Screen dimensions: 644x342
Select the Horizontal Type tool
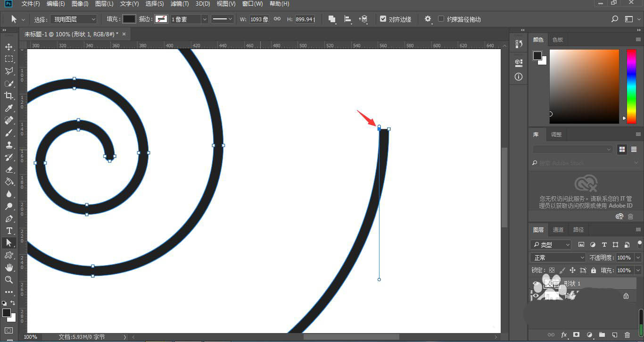pyautogui.click(x=8, y=231)
